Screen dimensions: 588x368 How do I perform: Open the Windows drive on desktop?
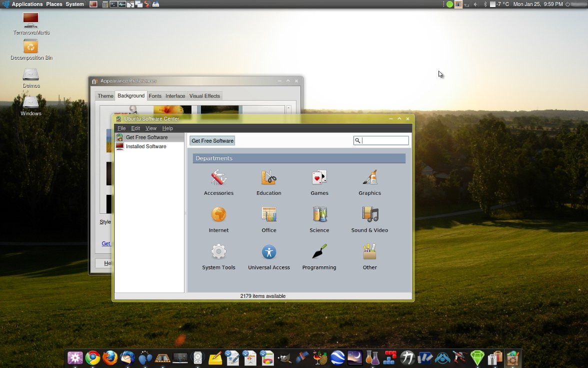[x=31, y=106]
